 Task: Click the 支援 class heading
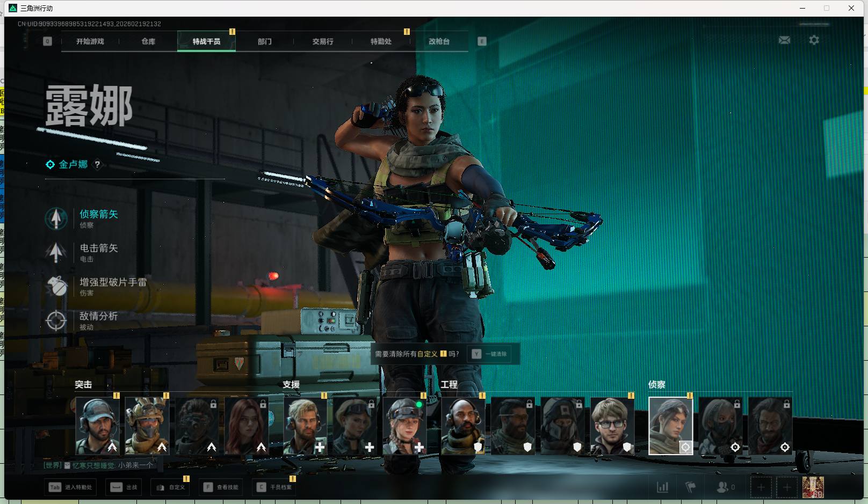tap(291, 384)
